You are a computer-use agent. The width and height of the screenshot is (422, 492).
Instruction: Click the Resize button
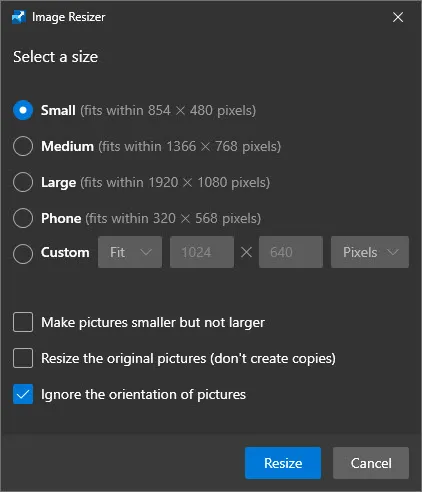coord(283,463)
